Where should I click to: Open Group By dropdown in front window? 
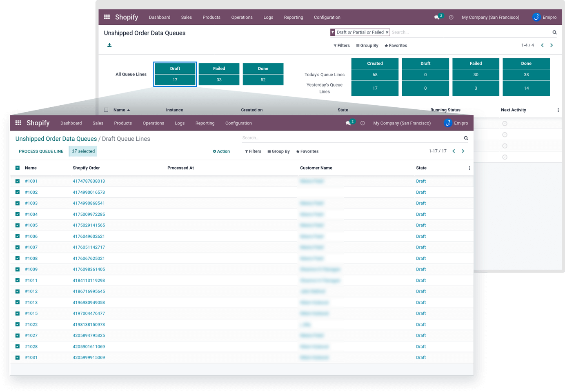[x=278, y=151]
